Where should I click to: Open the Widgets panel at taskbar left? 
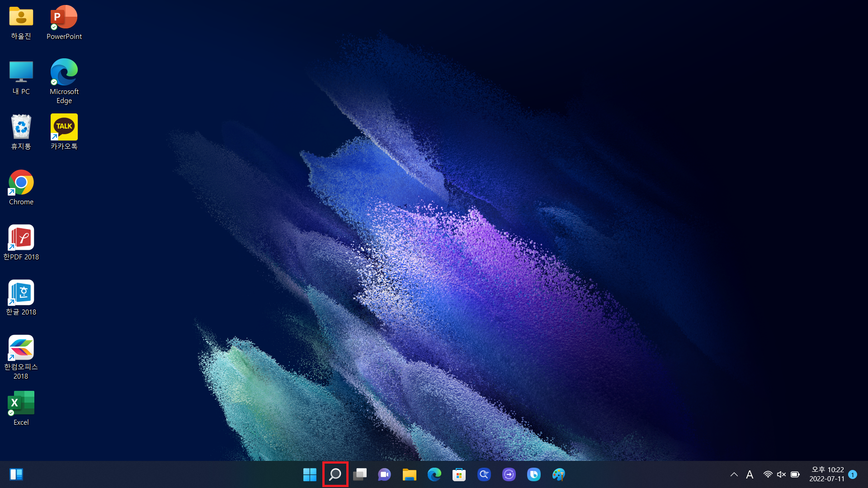[16, 474]
